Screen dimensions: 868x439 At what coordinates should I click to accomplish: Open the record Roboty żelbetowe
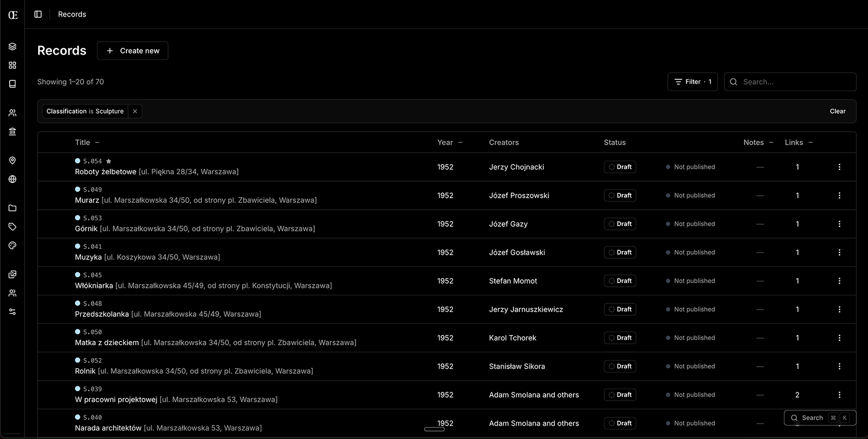point(105,172)
